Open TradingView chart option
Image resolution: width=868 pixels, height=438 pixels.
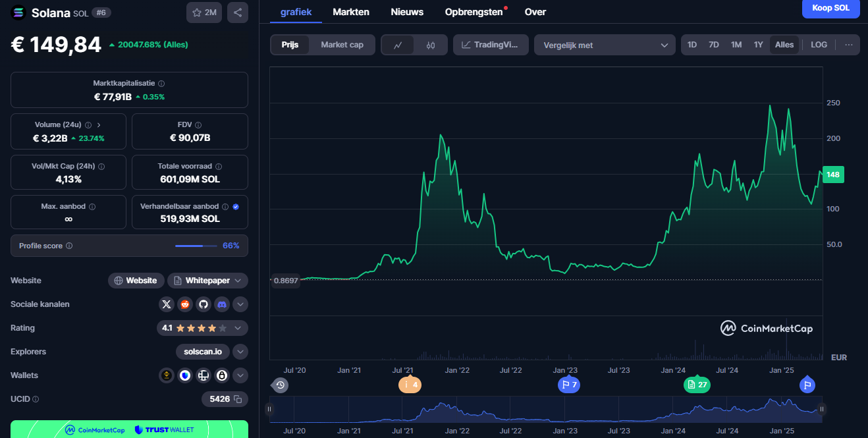click(491, 45)
